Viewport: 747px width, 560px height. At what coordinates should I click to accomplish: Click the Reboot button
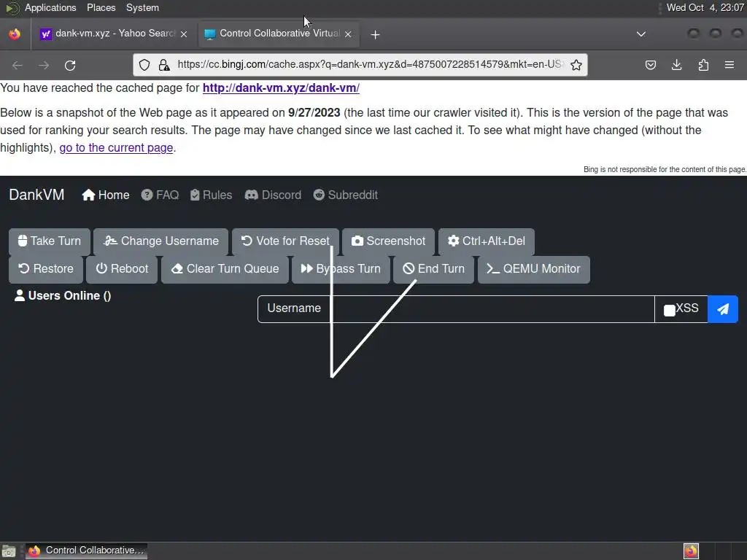click(x=122, y=268)
